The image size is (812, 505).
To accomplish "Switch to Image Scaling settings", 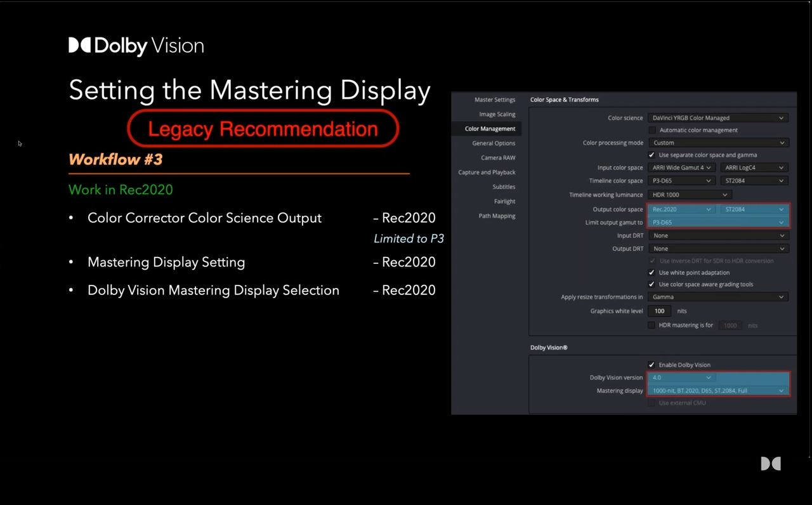I will pos(497,114).
